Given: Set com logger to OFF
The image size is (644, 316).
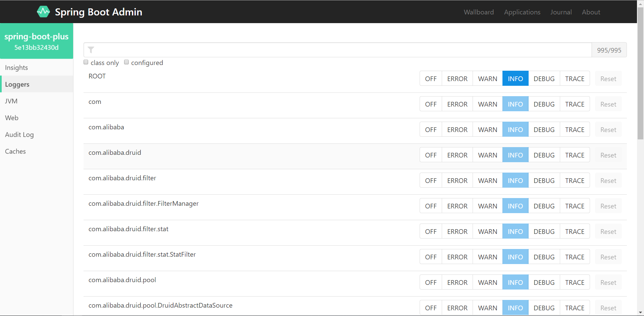Looking at the screenshot, I should point(431,104).
